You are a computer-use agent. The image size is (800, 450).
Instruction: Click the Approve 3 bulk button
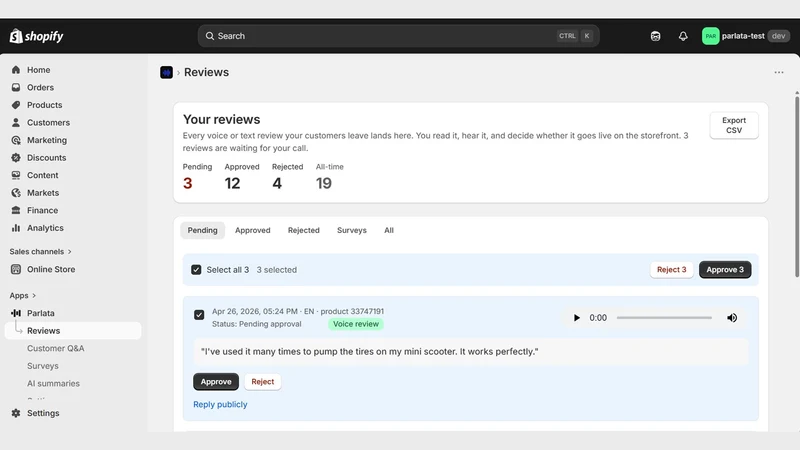tap(725, 269)
